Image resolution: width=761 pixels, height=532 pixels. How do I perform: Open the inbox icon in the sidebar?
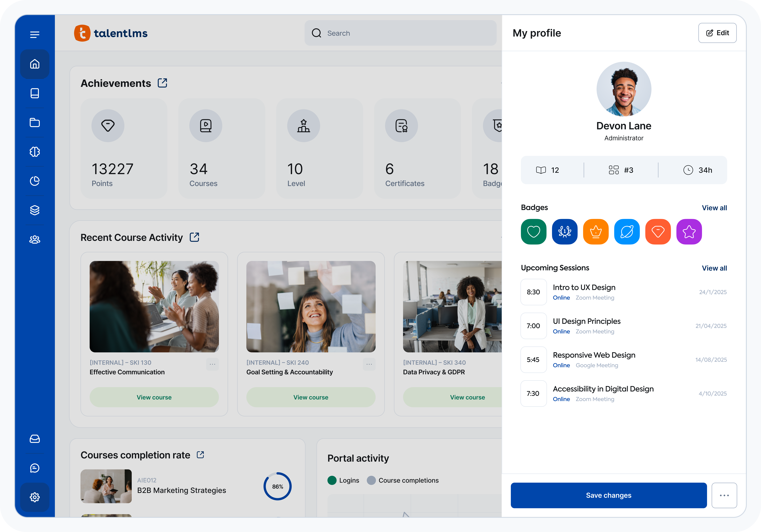(x=35, y=439)
